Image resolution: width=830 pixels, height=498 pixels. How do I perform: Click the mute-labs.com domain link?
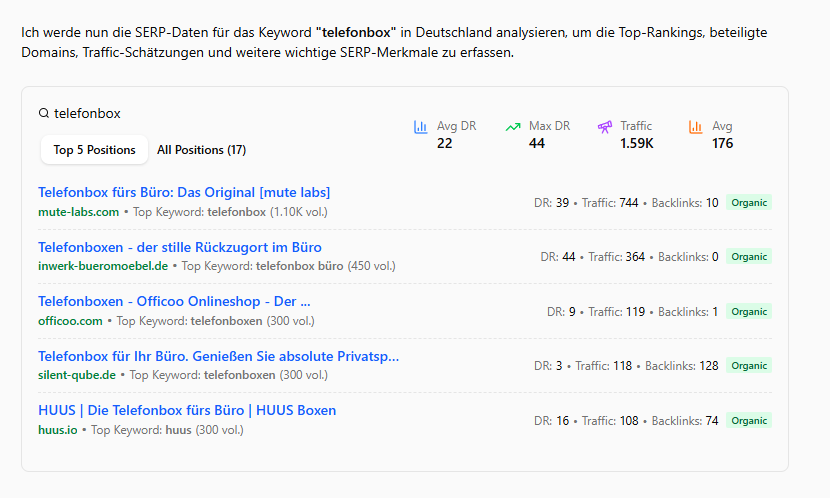(78, 212)
